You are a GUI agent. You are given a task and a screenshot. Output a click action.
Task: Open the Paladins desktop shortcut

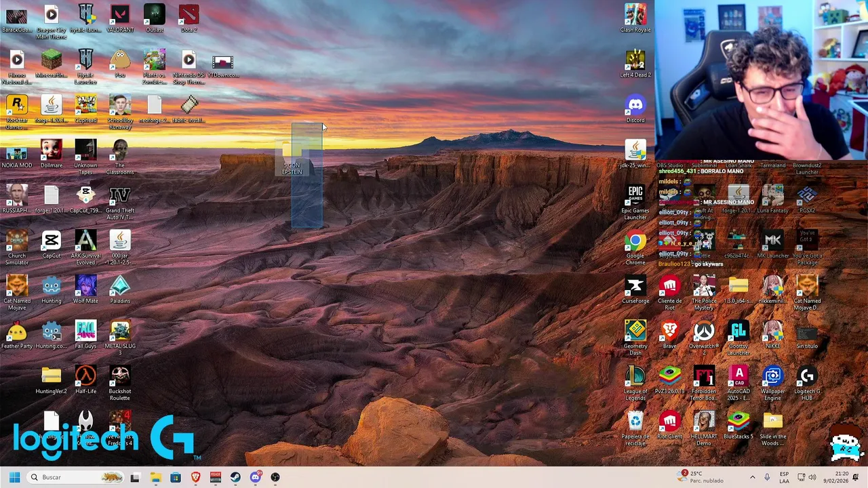(120, 290)
